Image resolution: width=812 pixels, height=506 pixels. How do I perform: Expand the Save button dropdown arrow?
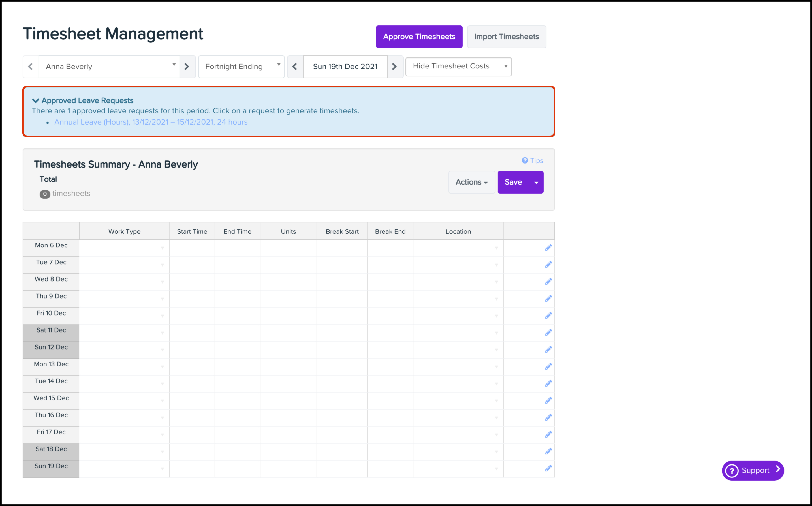pyautogui.click(x=536, y=182)
